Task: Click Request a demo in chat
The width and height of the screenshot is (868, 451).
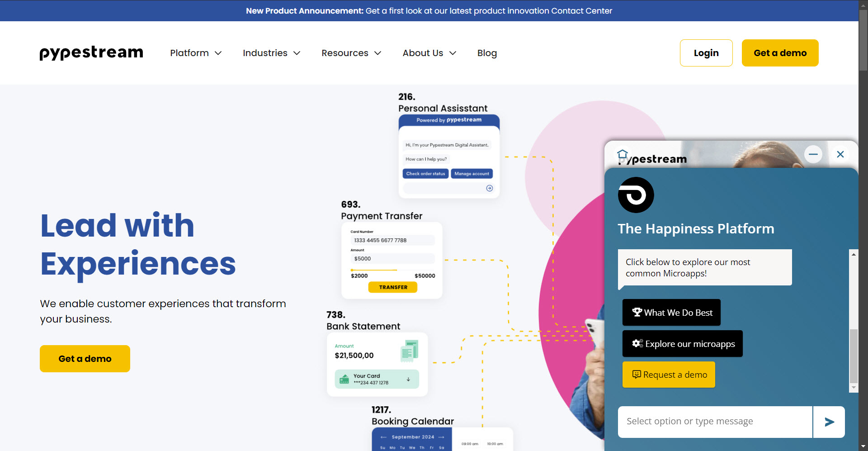Action: (x=669, y=375)
